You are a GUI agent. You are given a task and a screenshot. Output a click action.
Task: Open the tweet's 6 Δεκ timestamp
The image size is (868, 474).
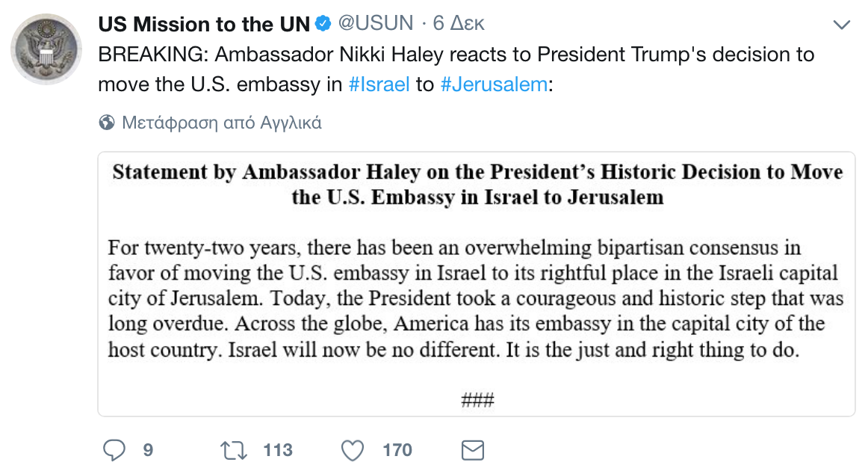click(459, 24)
